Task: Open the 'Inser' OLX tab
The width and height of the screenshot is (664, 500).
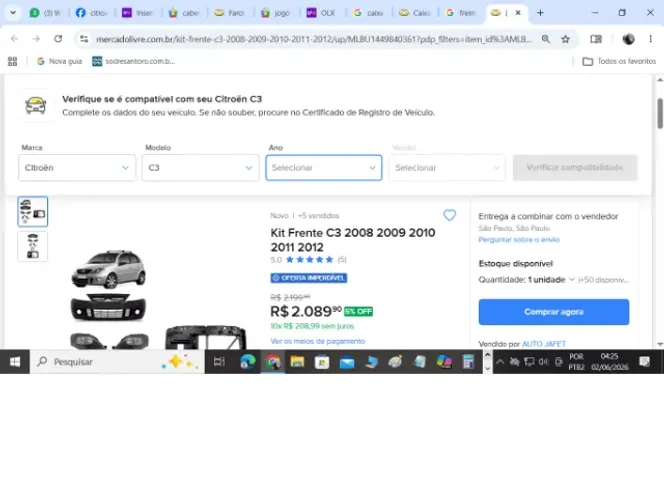Action: point(137,13)
